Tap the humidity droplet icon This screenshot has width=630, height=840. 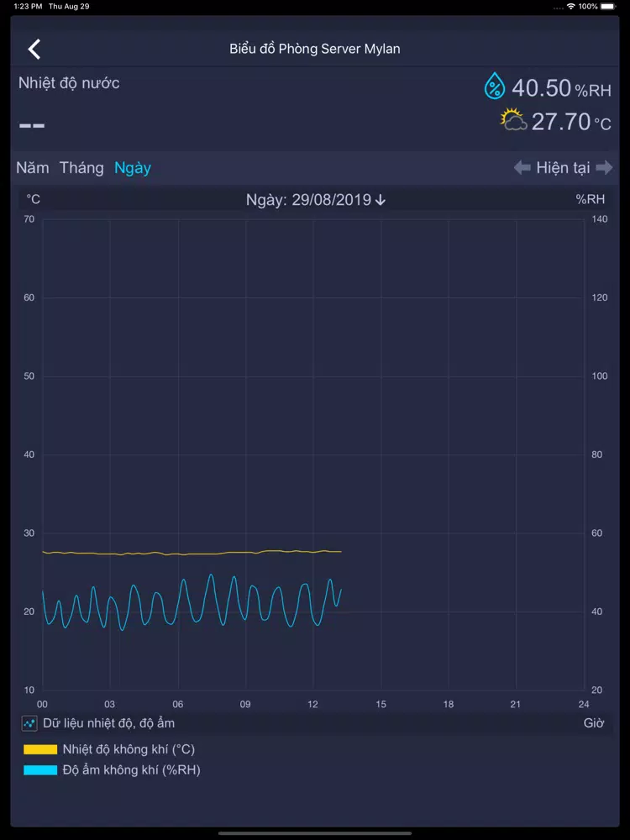pyautogui.click(x=495, y=87)
